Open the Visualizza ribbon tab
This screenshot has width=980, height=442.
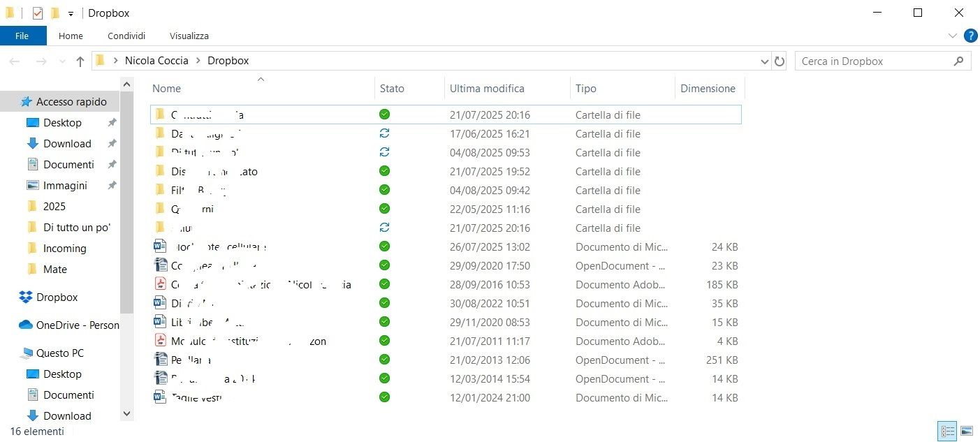pos(188,36)
